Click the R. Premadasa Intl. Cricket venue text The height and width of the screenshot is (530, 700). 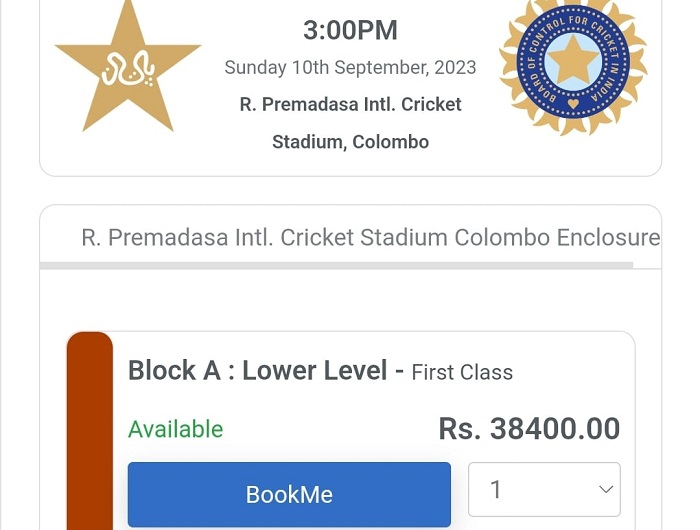point(350,104)
